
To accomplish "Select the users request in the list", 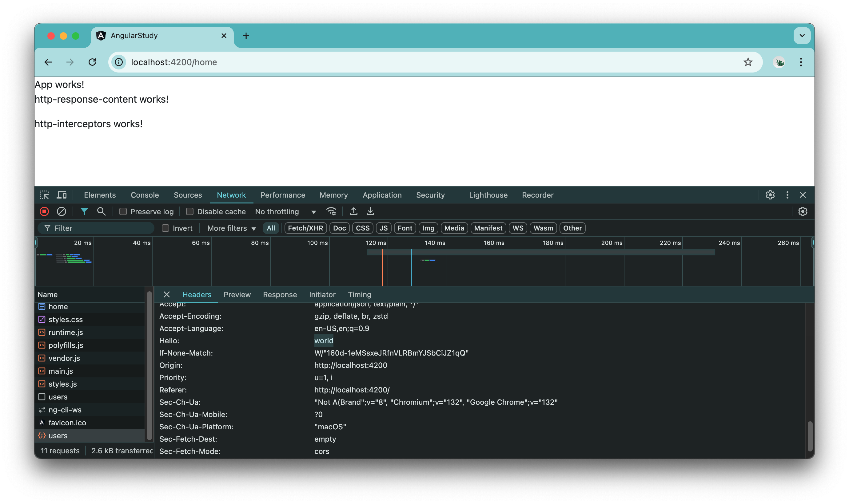I will click(x=58, y=435).
